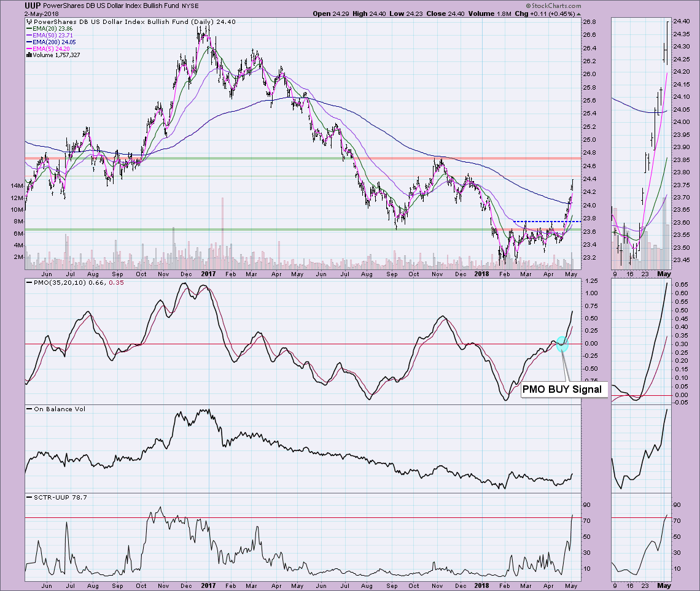Click the 23.45 label on the zoom panel axis
The width and height of the screenshot is (700, 591).
pyautogui.click(x=681, y=260)
